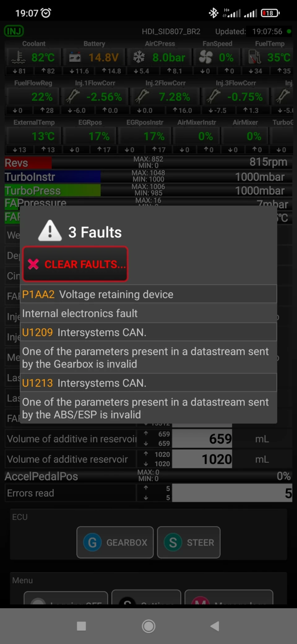Screen dimensions: 297x644
Task: Tap the faults warning triangle icon
Action: [x=50, y=231]
